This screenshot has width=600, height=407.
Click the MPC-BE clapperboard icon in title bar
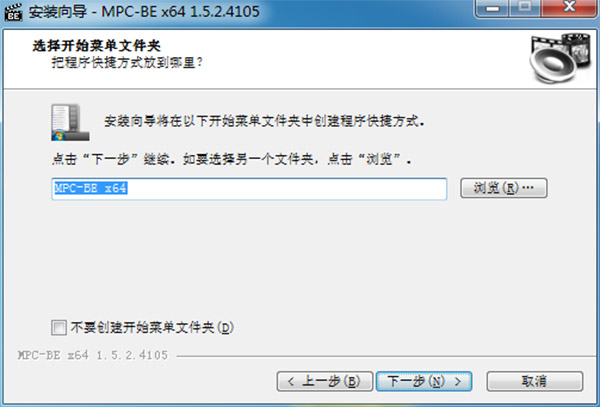(x=13, y=12)
